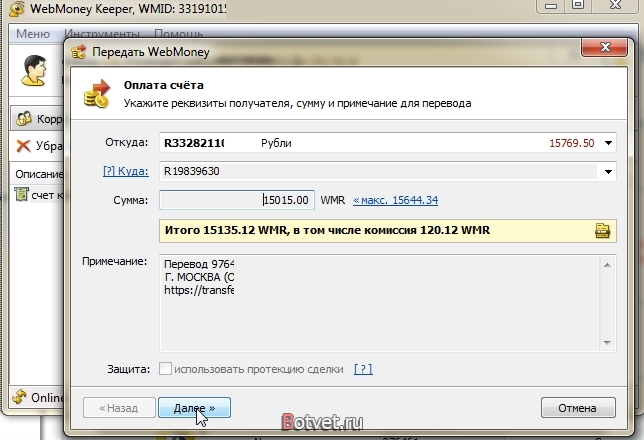644x440 pixels.
Task: Close the Передать WebMoney dialog
Action: [x=604, y=47]
